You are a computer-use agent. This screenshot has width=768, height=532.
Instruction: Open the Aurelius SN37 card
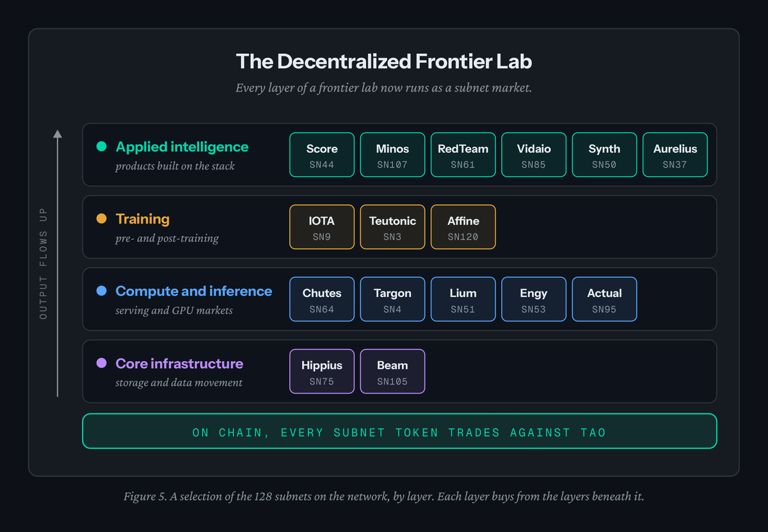pyautogui.click(x=675, y=155)
